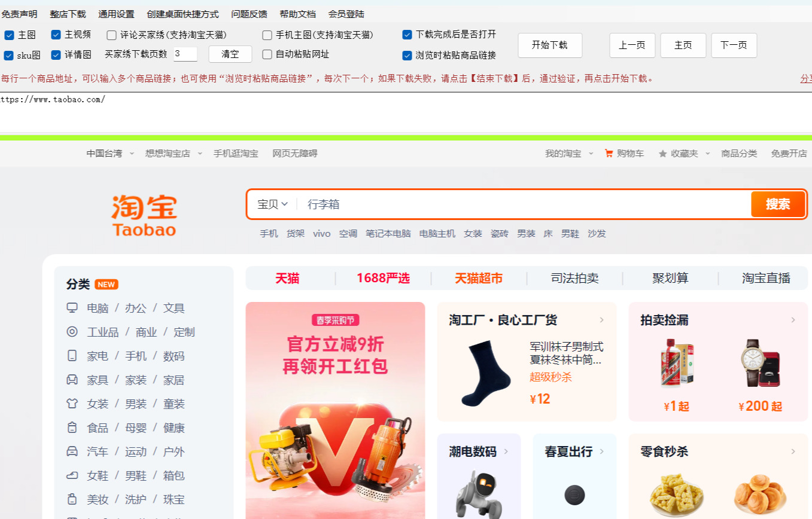Open the 官方立减9折 promo banner
The width and height of the screenshot is (812, 519).
(x=335, y=410)
